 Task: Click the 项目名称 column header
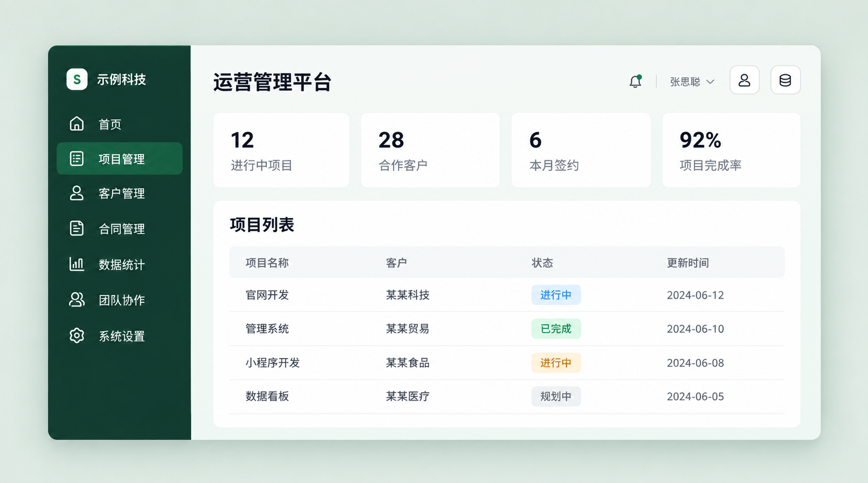coord(267,263)
